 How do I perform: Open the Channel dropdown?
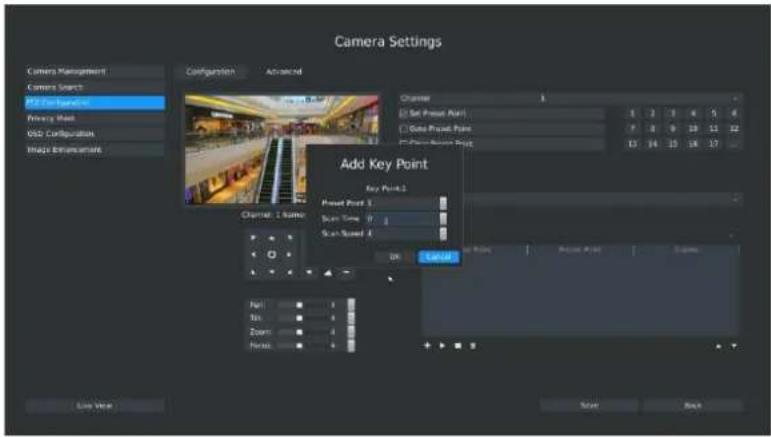pyautogui.click(x=570, y=98)
